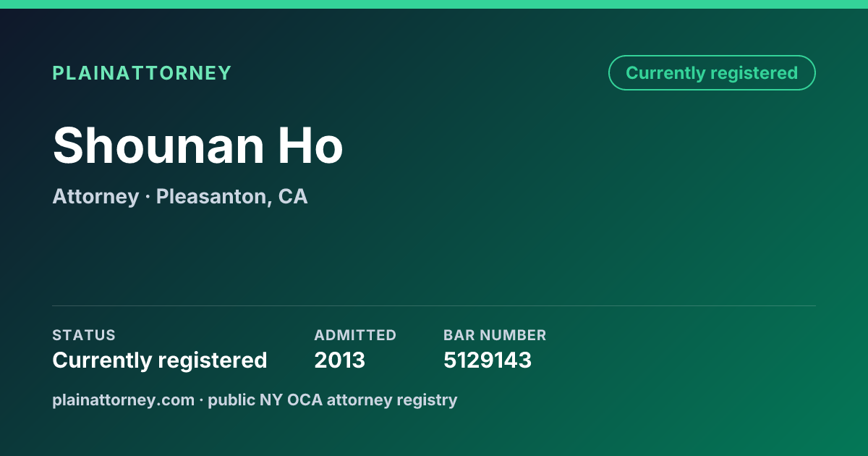Click the BAR NUMBER label
868x456 pixels.
tap(495, 335)
